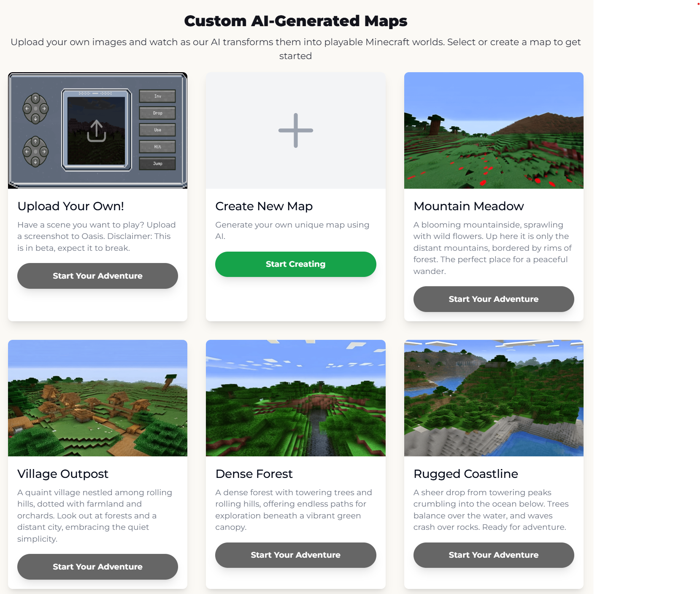Click the Use button icon in the upload image

point(157,130)
